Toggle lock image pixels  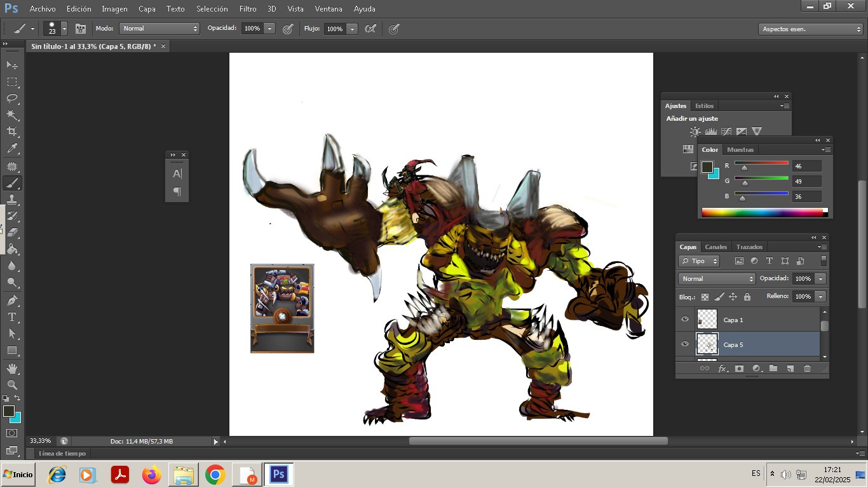pos(719,297)
